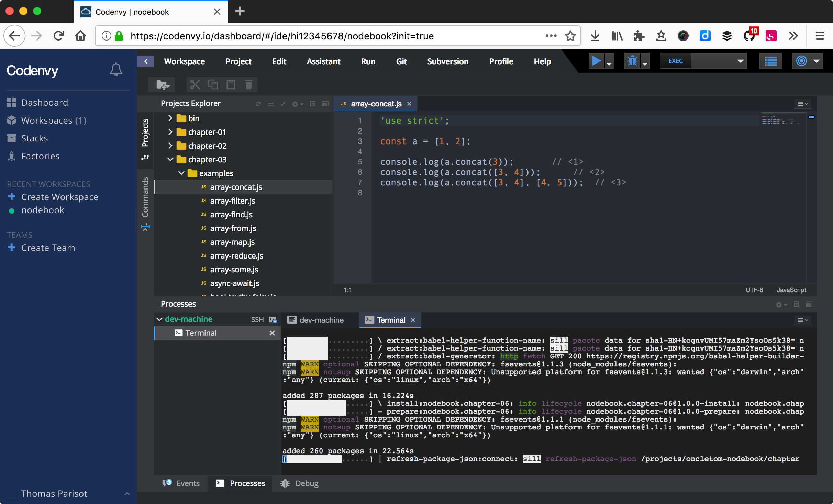
Task: Run the project using the play icon
Action: [596, 61]
